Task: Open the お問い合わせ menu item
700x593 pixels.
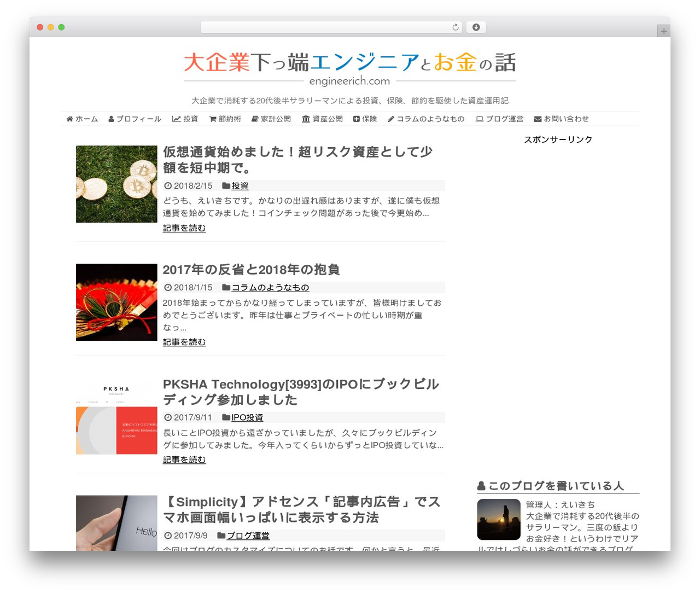Action: (x=561, y=119)
